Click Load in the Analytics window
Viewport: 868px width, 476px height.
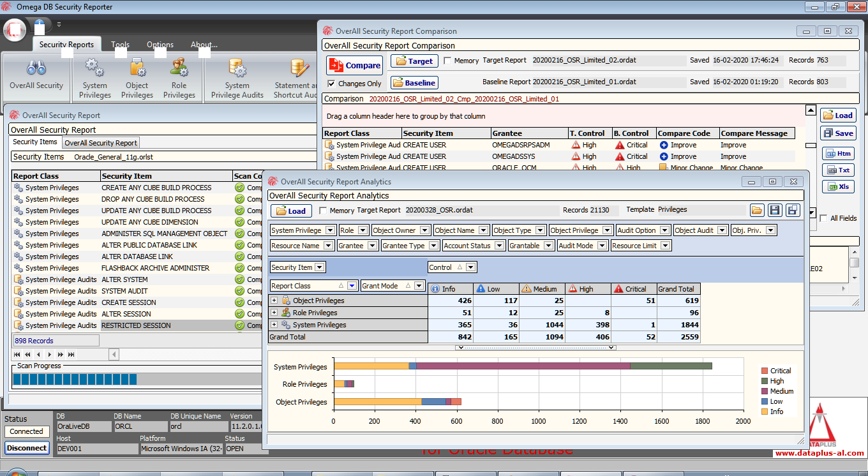291,211
